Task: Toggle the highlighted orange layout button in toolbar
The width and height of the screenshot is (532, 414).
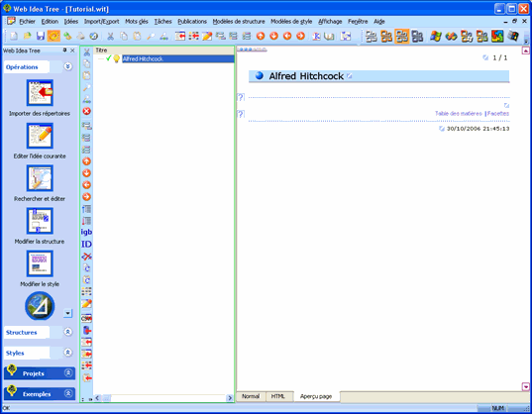Action: pos(402,36)
